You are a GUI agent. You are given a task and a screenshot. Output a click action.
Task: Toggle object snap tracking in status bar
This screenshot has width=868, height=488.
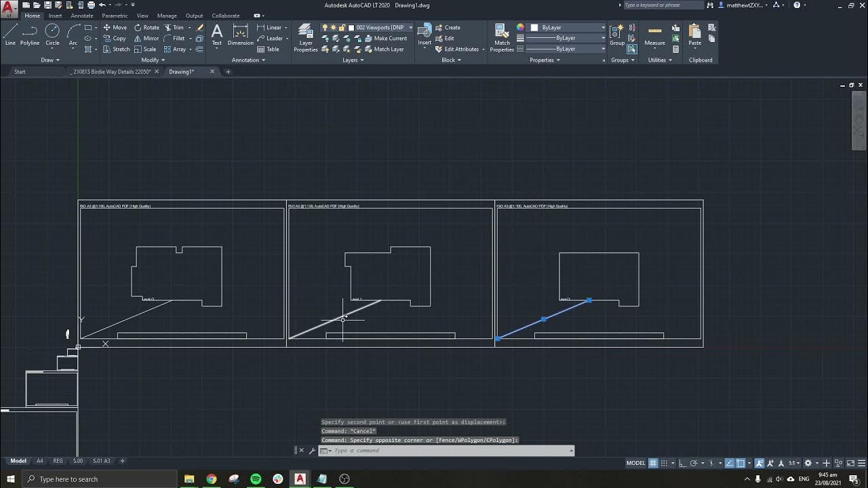click(x=729, y=464)
